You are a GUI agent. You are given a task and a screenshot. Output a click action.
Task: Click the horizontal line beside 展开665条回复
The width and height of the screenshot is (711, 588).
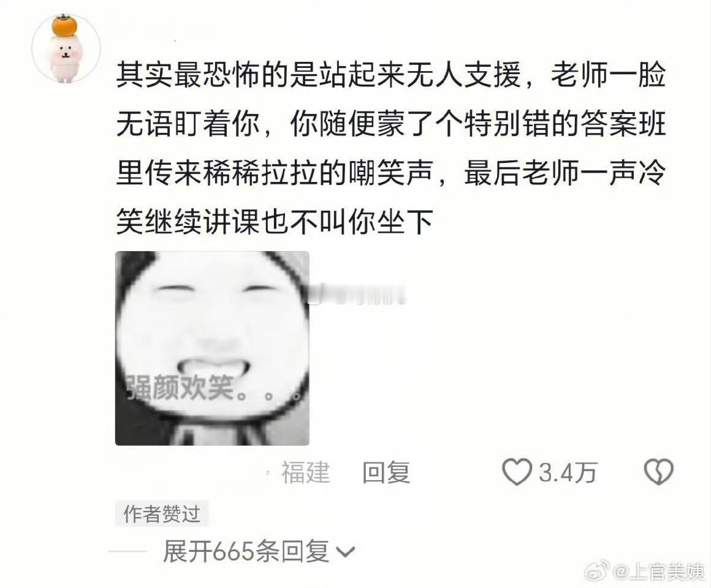pyautogui.click(x=127, y=551)
